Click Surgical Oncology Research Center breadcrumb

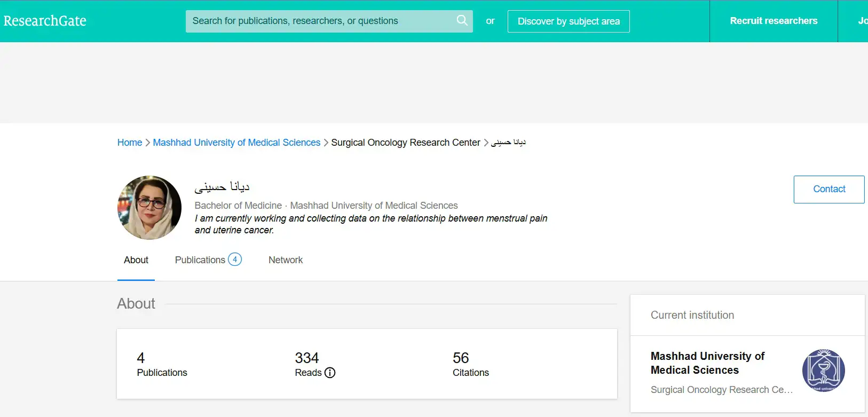click(406, 143)
